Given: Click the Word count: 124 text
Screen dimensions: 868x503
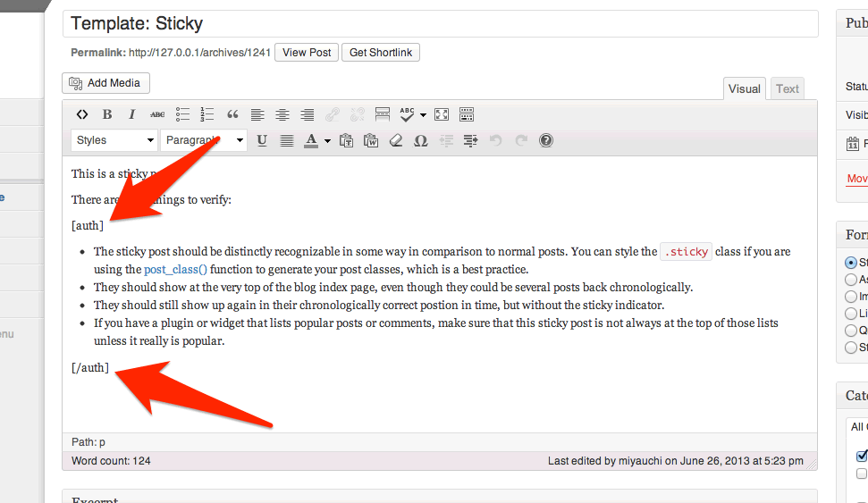Looking at the screenshot, I should (x=111, y=461).
